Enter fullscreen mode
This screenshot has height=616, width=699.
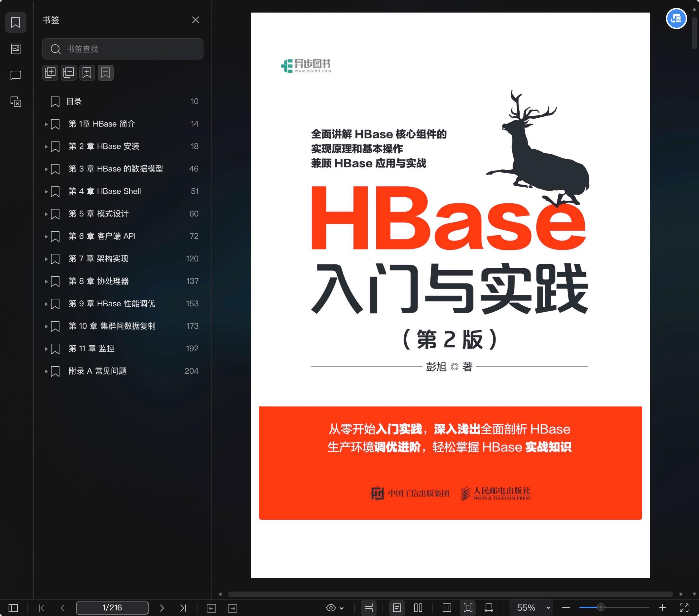click(684, 608)
